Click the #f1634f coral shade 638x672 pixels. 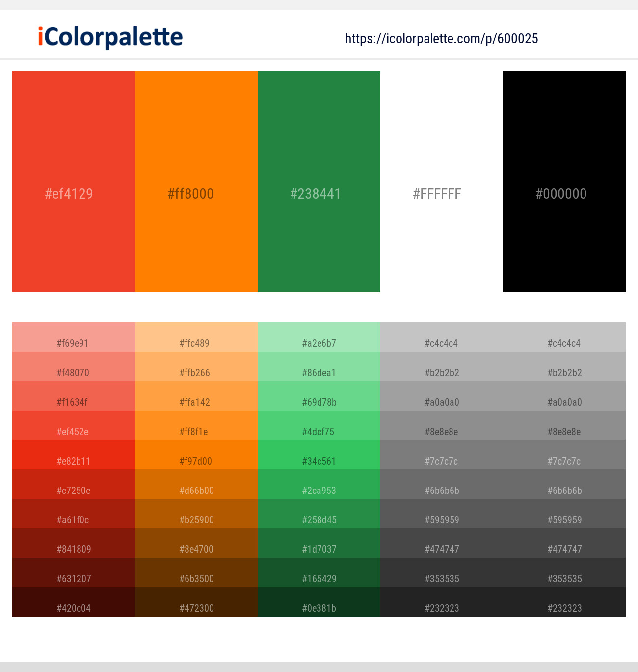[74, 396]
